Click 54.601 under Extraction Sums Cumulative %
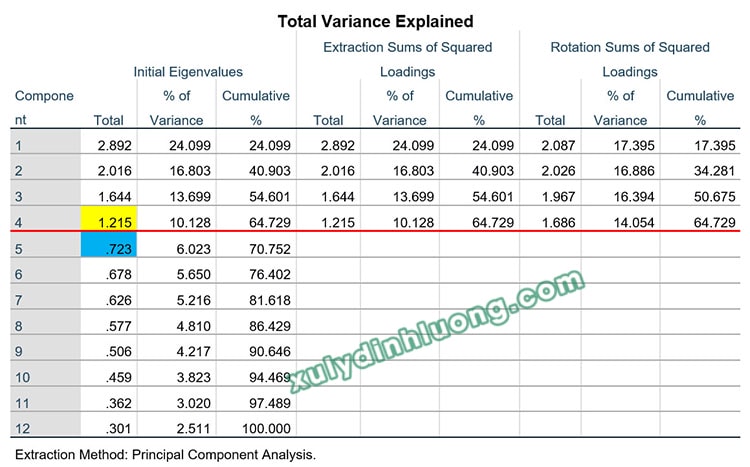This screenshot has width=750, height=467. pyautogui.click(x=493, y=197)
